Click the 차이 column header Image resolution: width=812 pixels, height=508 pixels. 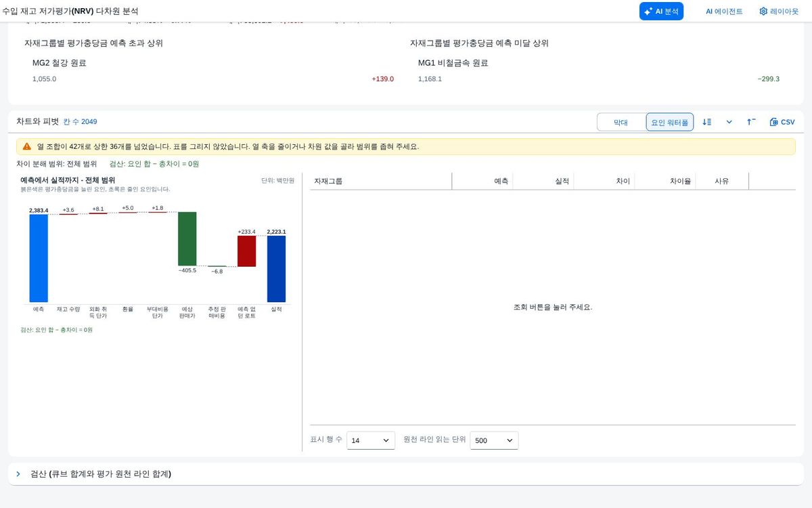[x=604, y=181]
